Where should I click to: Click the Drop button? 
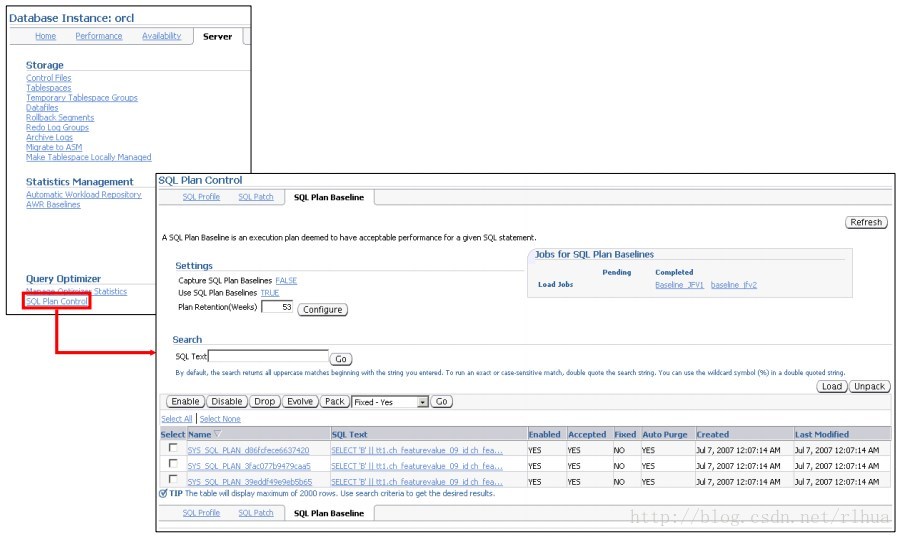(264, 401)
